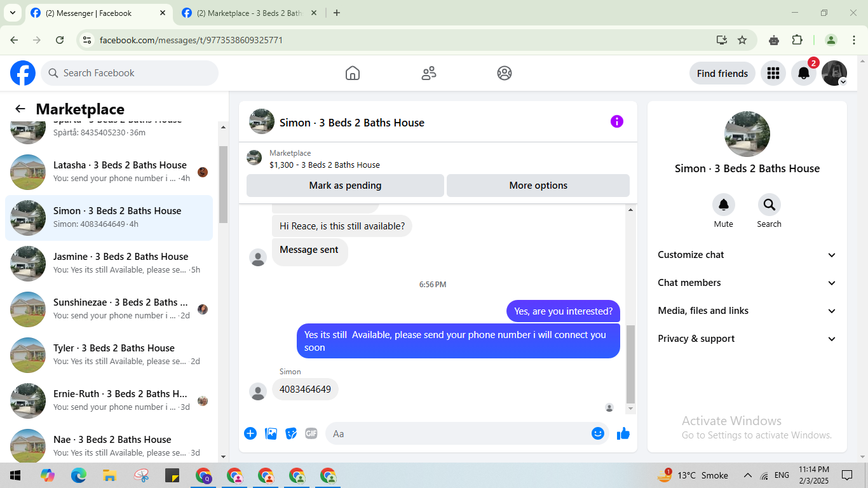Open Chrome tab search dropdown

pos(12,13)
